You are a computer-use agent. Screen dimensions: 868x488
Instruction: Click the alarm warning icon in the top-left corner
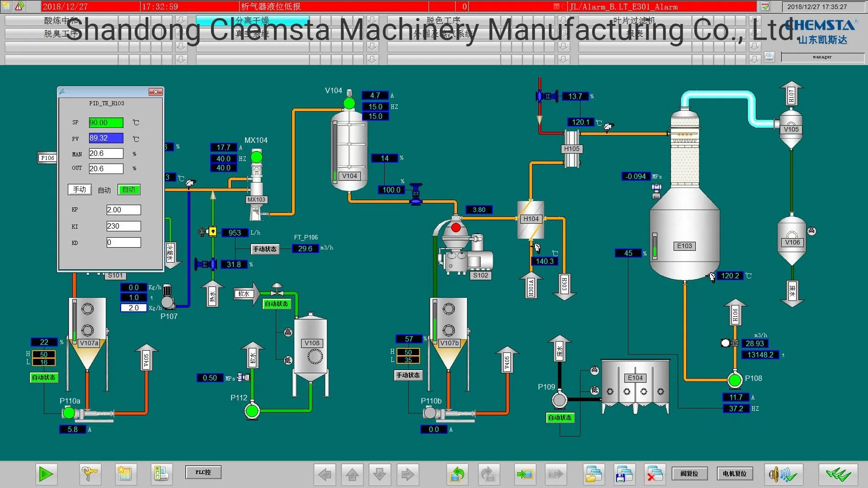19,6
